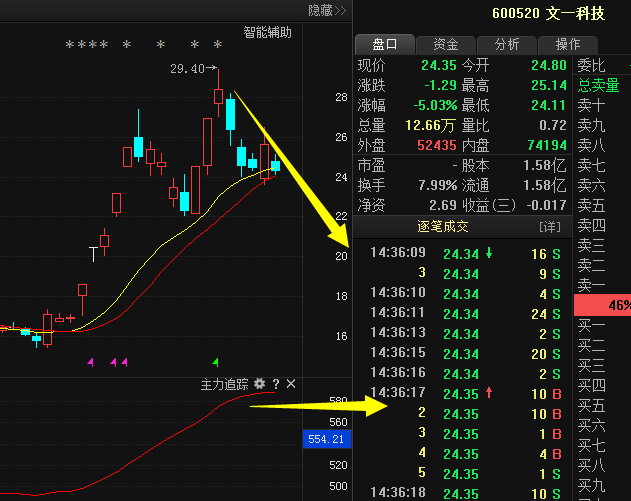Click the 内盘 74194 value
Image resolution: width=631 pixels, height=501 pixels.
[547, 145]
